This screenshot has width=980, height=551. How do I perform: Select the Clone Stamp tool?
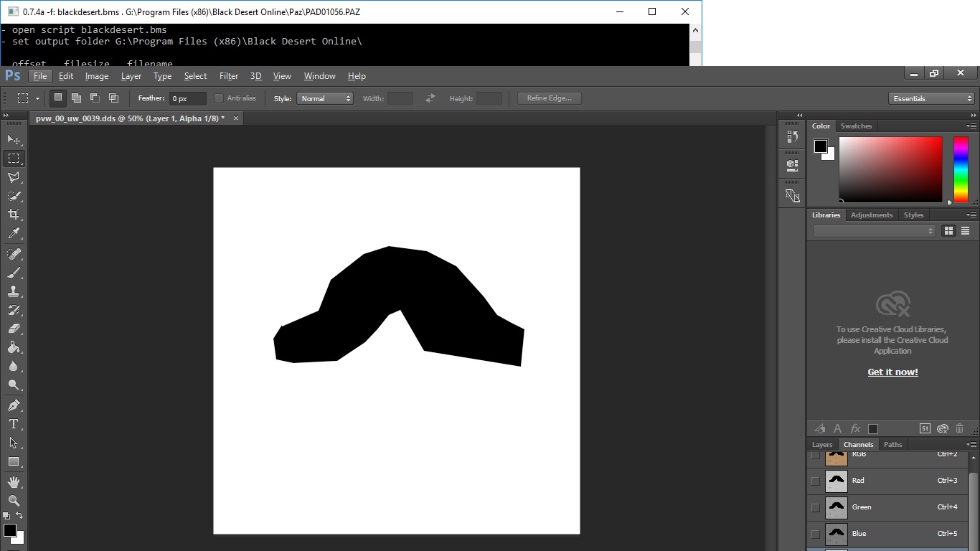14,291
